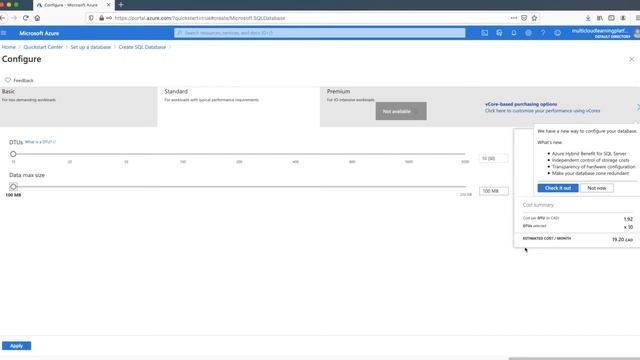Focus the Azure search resources box

320,33
